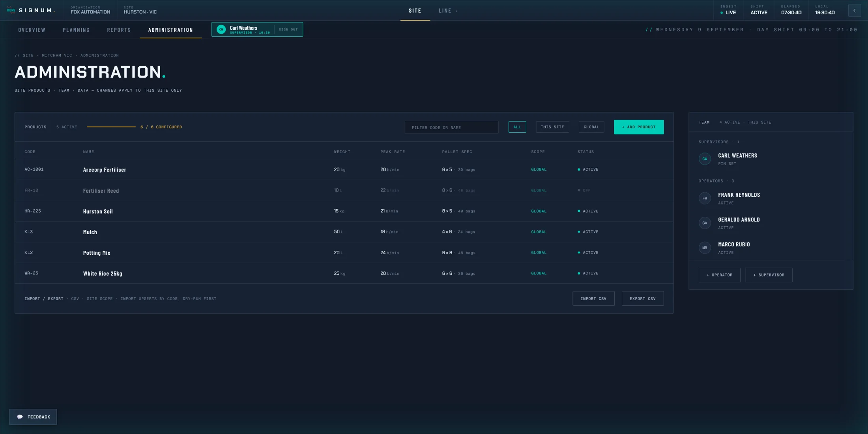Open the Site Hurston VIC selector
868x434 pixels.
pos(140,10)
